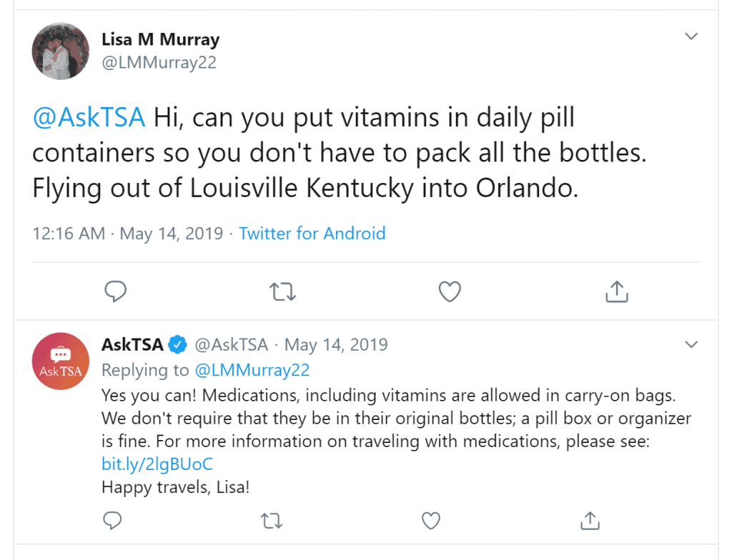Open the AskTSA avatar logo
Image resolution: width=732 pixels, height=560 pixels.
[x=60, y=361]
